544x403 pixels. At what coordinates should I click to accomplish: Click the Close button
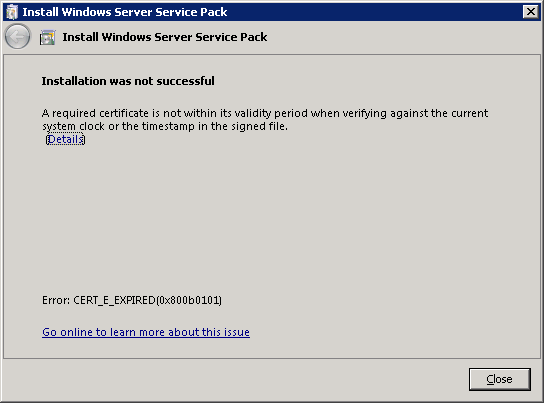500,379
